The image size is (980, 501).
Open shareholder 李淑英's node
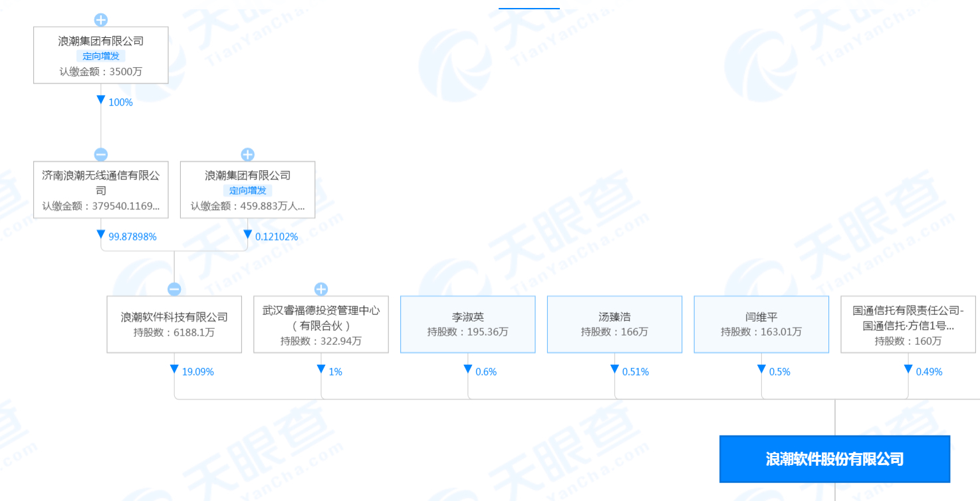467,324
